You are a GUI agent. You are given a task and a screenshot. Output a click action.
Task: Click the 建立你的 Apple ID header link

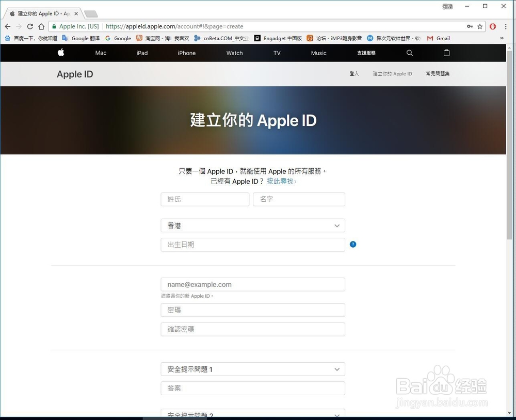tap(392, 74)
